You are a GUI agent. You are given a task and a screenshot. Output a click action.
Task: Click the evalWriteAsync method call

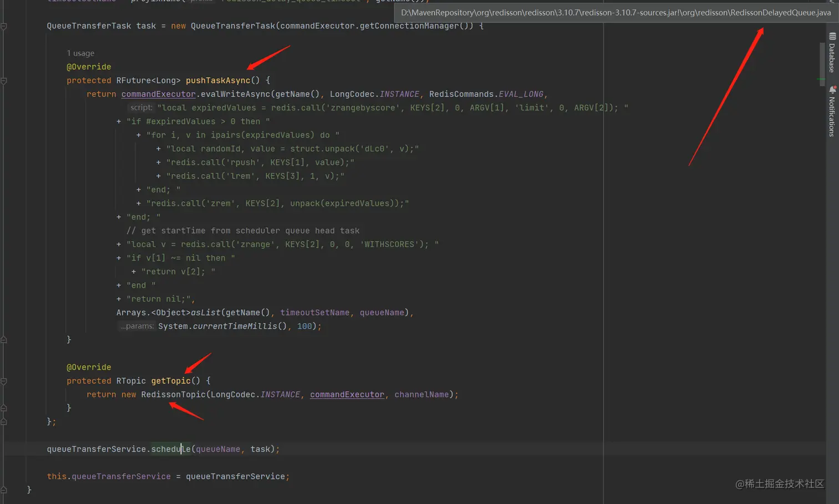pos(235,94)
